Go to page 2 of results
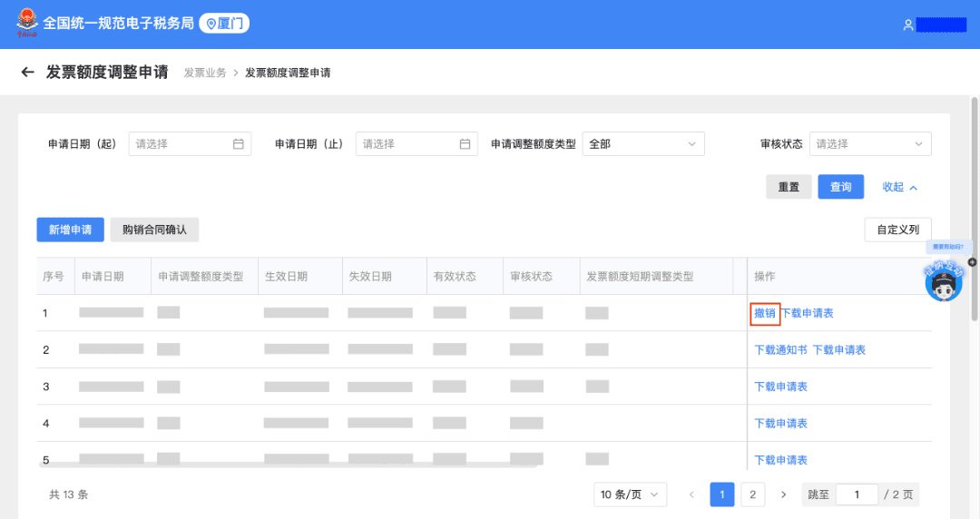 click(x=751, y=495)
